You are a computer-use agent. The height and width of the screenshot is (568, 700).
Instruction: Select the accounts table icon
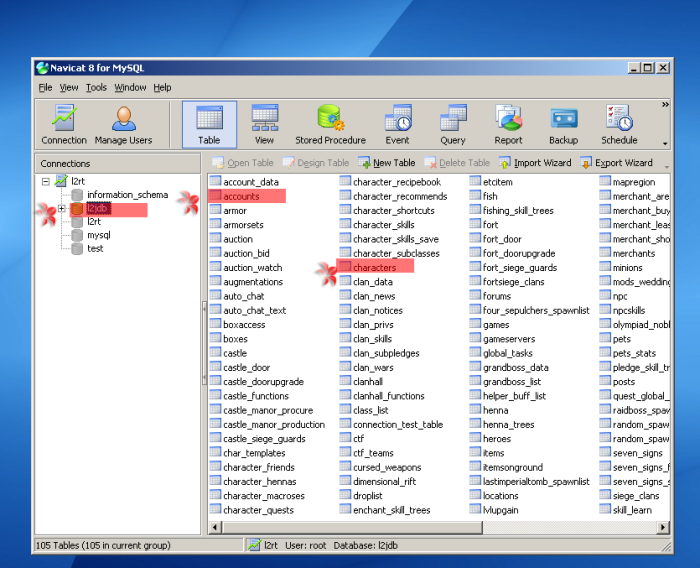[216, 196]
